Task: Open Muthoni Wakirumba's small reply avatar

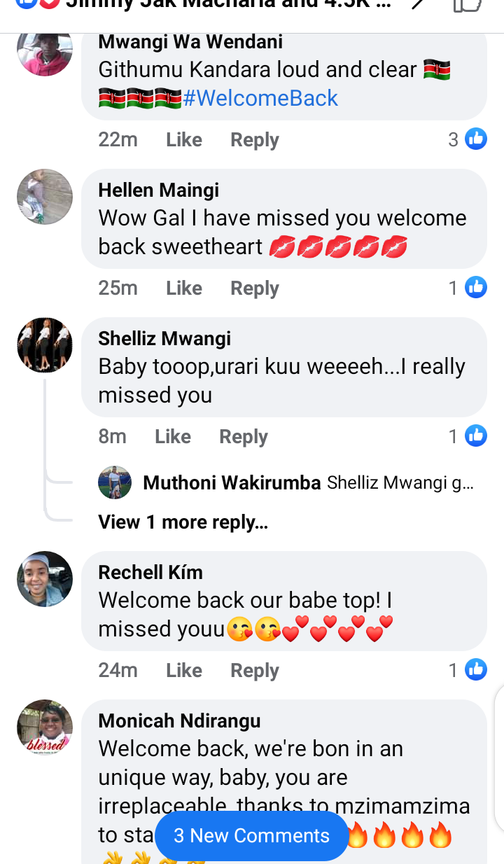Action: click(115, 482)
